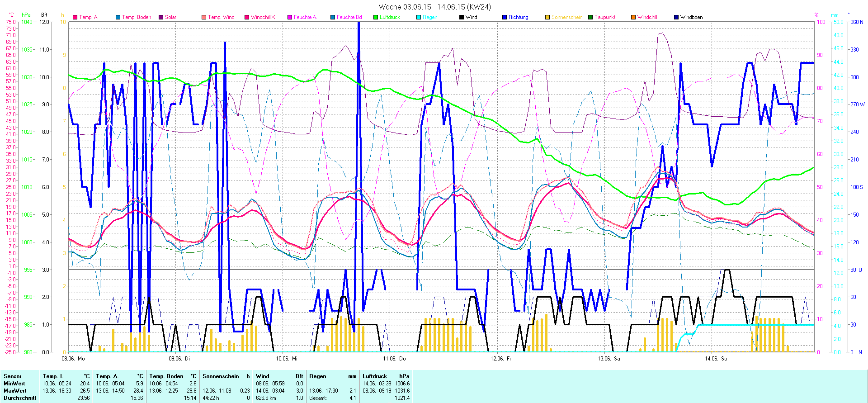Click the MaxWert row label
This screenshot has height=403, width=868.
tap(15, 391)
